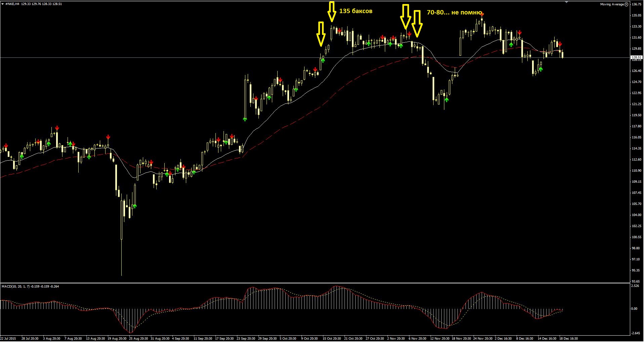Viewport: 644px width, 342px height.
Task: Click the Moving Average expert label
Action: (x=612, y=4)
